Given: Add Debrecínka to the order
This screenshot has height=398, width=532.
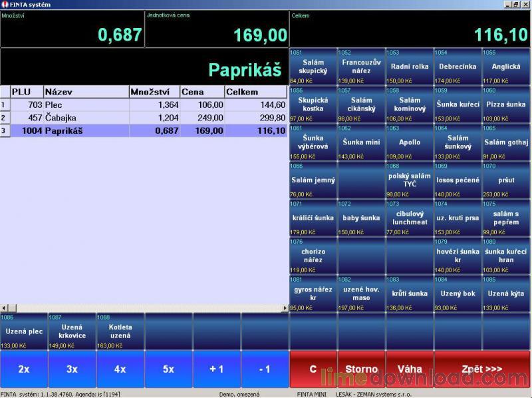Looking at the screenshot, I should 458,67.
